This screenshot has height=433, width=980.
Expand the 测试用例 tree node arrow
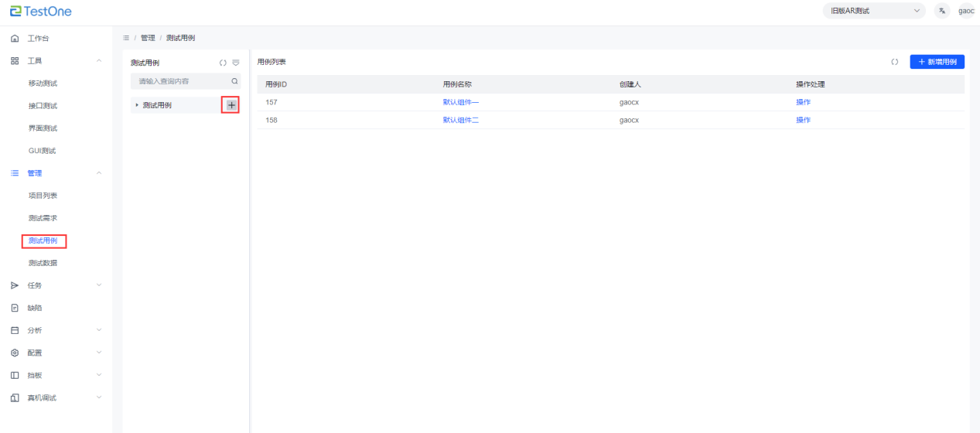pos(137,105)
